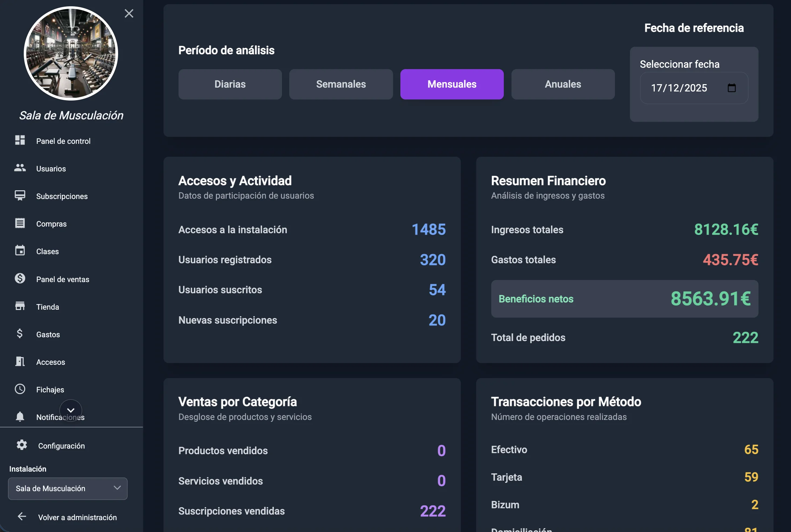Open the date picker calendar icon
Screen dimensions: 791x532
point(733,88)
